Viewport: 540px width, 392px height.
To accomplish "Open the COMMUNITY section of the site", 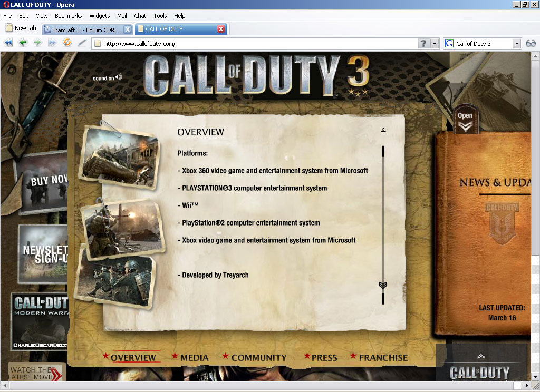I will point(258,358).
